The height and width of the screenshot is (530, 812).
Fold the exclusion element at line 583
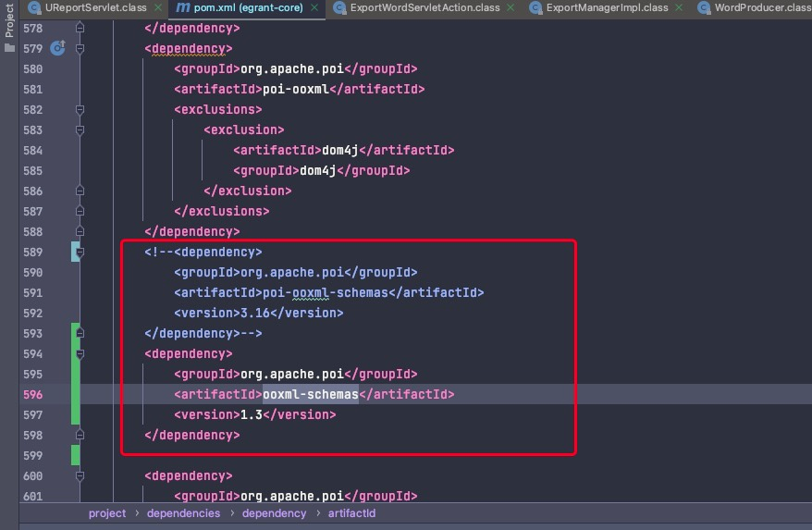[80, 129]
